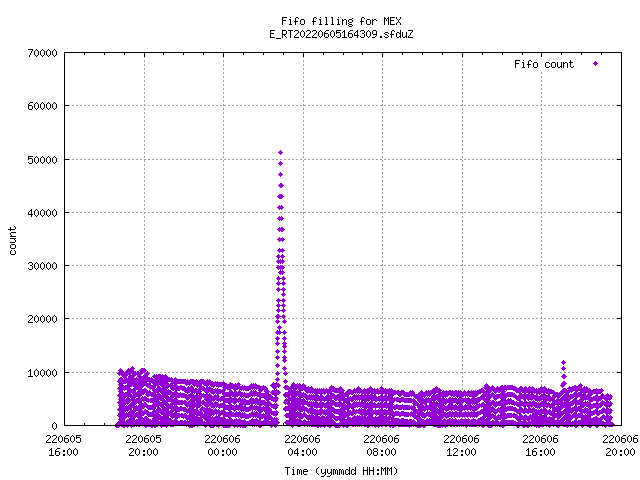Click the y-axis tick label 10000
640x480 pixels.
[42, 373]
